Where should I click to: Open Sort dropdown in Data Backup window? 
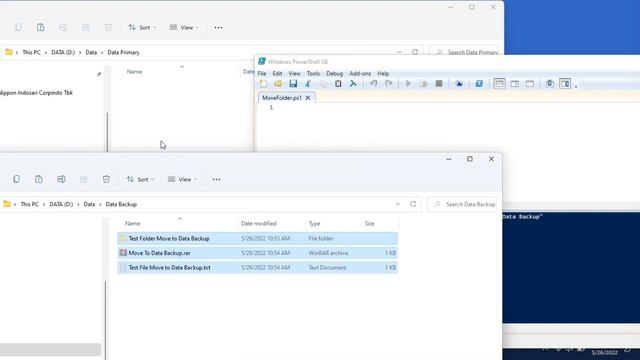pos(140,179)
